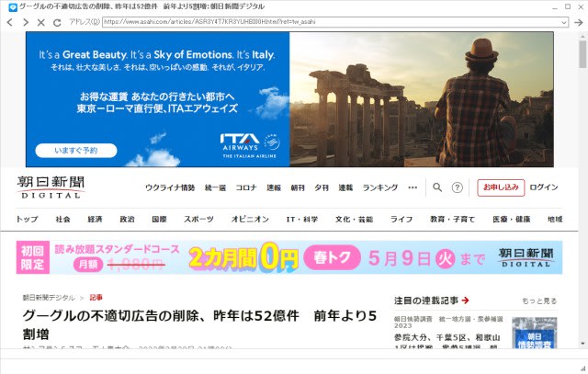The width and height of the screenshot is (588, 374).
Task: Select the 医療・健康 navigation tab
Action: tap(511, 219)
